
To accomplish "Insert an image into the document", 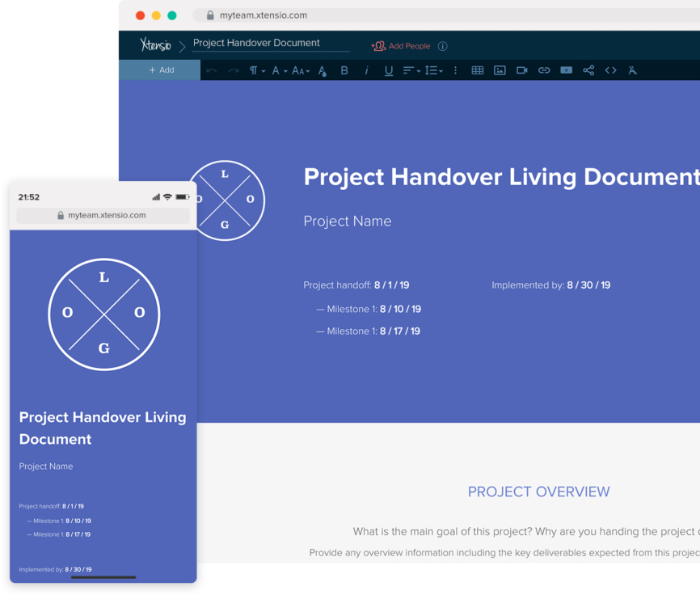I will pos(500,70).
